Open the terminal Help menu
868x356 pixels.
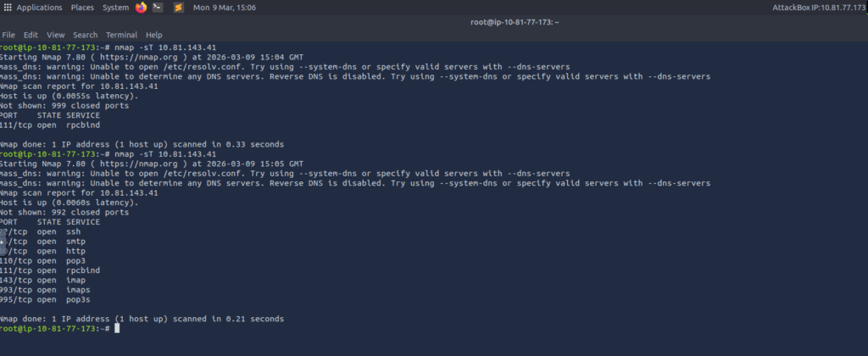click(x=154, y=34)
